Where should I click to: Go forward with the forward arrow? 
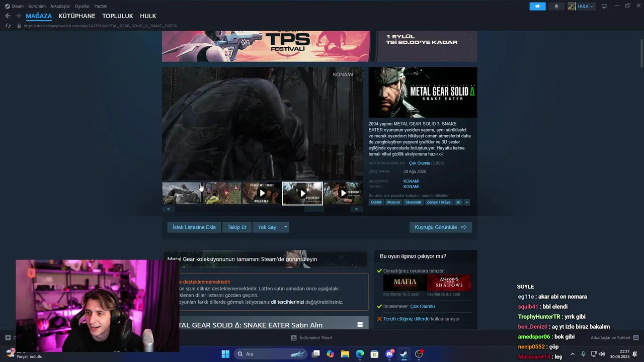tap(18, 16)
